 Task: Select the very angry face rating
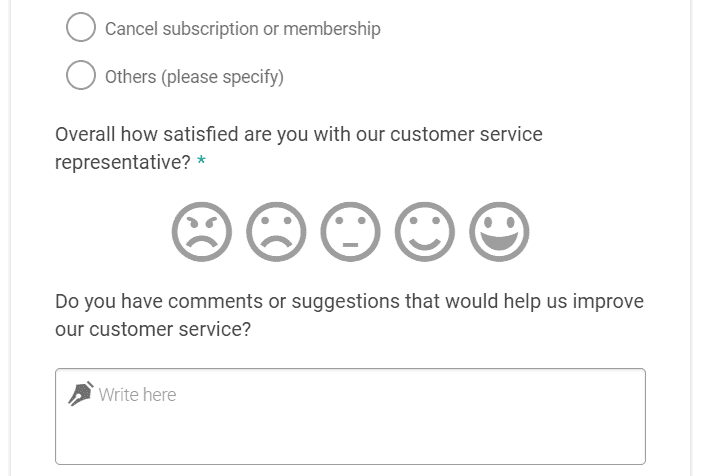pyautogui.click(x=202, y=232)
